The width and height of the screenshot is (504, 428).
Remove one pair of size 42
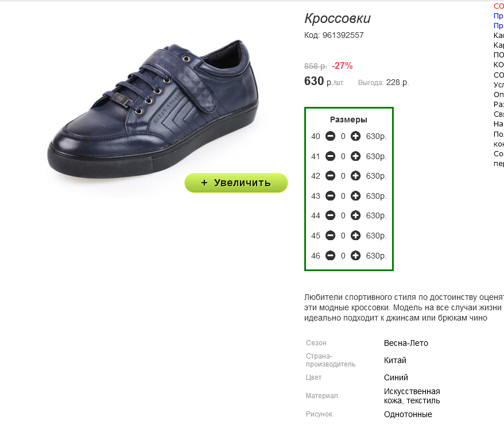point(330,176)
